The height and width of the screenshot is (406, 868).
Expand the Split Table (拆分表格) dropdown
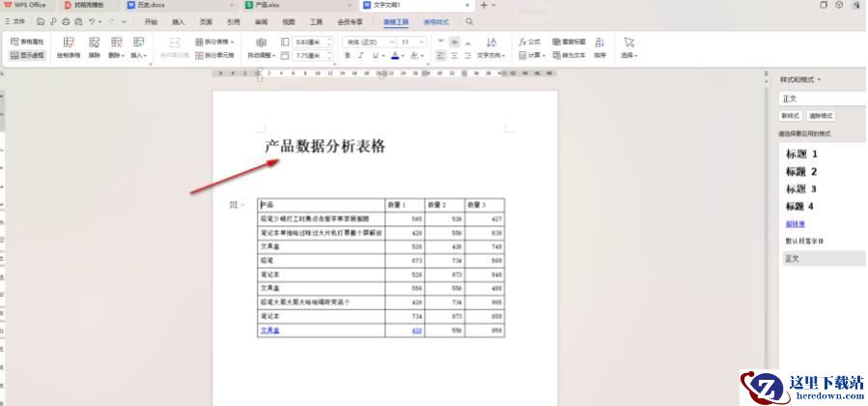[218, 43]
